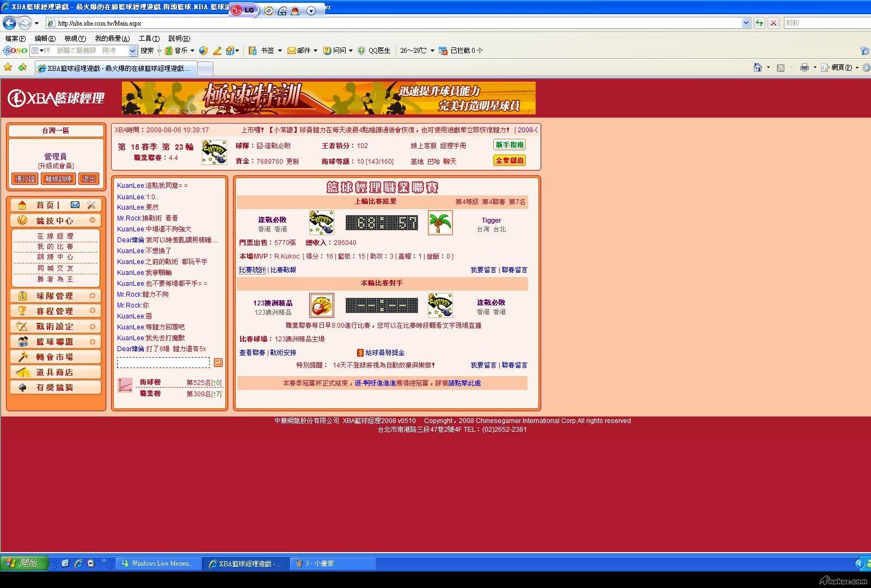Click the spade icon for 有獎競猜
The width and height of the screenshot is (871, 588).
[x=22, y=387]
